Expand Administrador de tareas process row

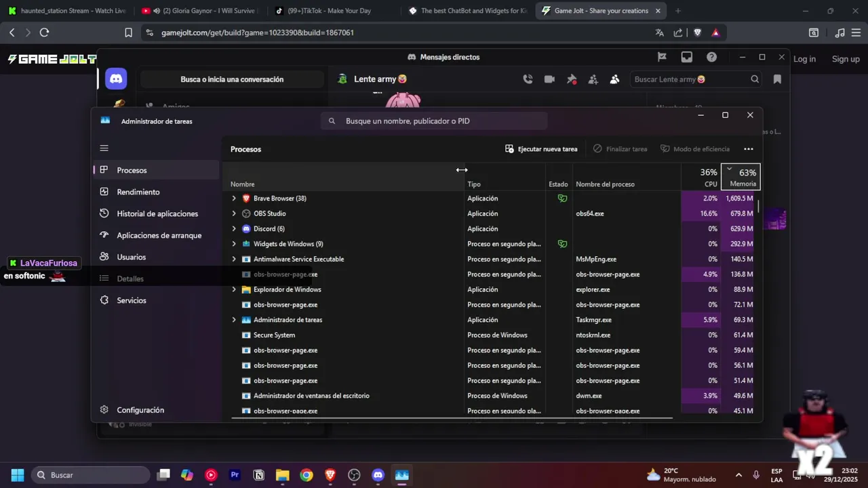234,320
